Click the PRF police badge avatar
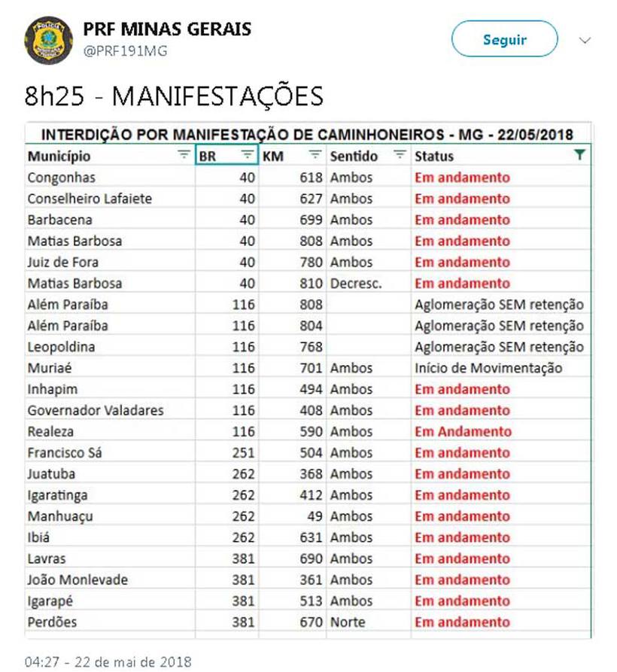617x672 pixels. pos(49,39)
